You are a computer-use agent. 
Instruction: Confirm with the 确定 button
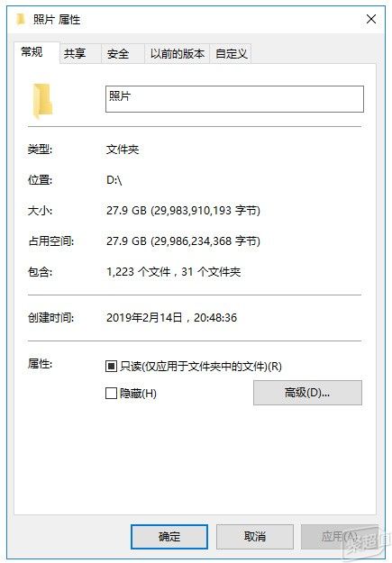169,537
